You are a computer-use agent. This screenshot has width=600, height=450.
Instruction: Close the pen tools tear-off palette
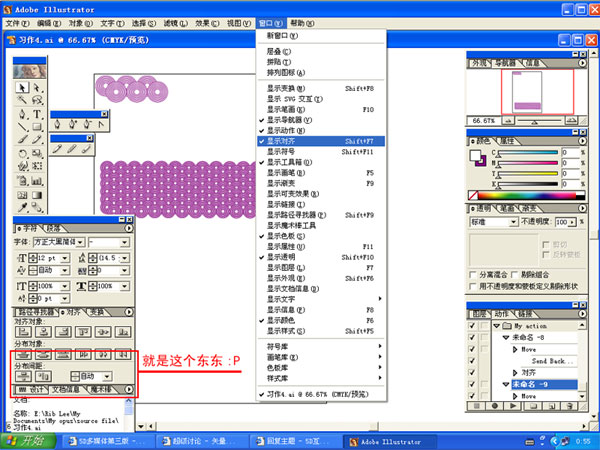[x=104, y=114]
